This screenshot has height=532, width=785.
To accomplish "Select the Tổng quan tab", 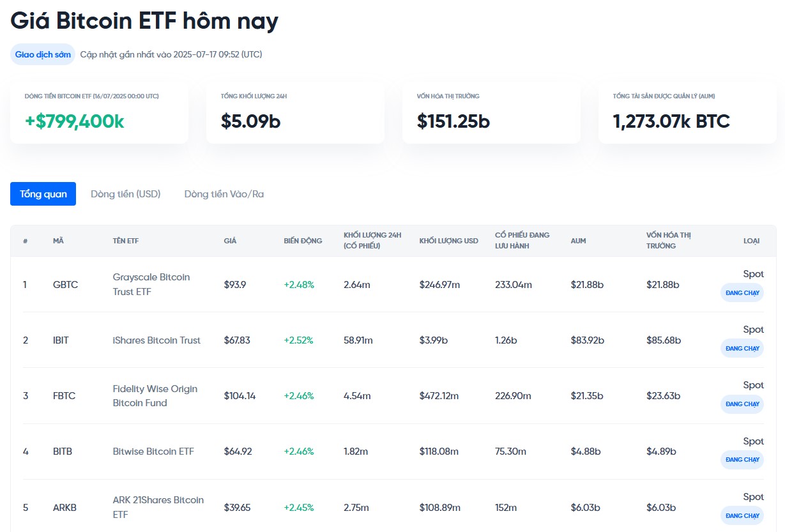I will pos(43,194).
